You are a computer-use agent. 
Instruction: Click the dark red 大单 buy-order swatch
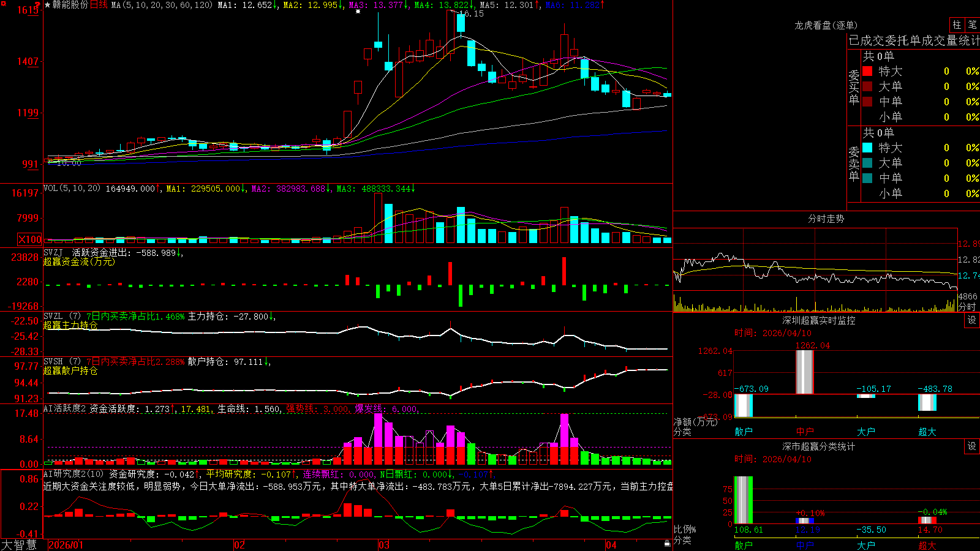point(867,86)
